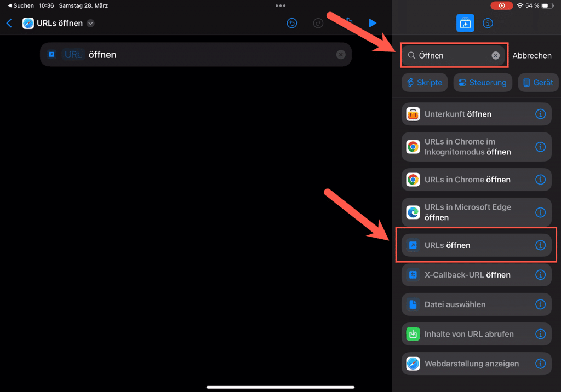Tap the Abbrechen button
This screenshot has height=392, width=561.
point(531,55)
